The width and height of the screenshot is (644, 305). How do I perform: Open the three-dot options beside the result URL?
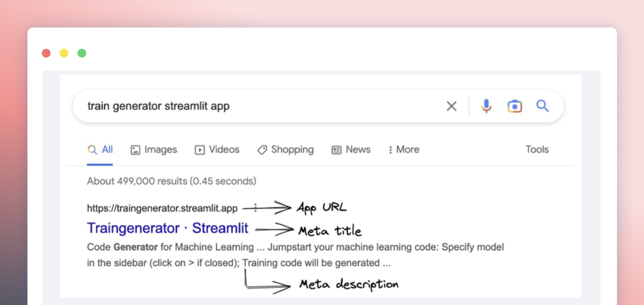tap(256, 208)
